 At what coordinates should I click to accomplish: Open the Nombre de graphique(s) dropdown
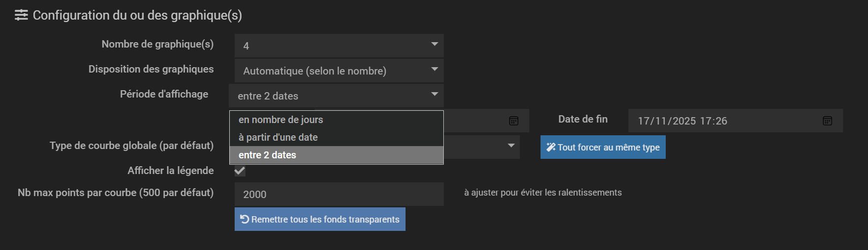point(339,46)
